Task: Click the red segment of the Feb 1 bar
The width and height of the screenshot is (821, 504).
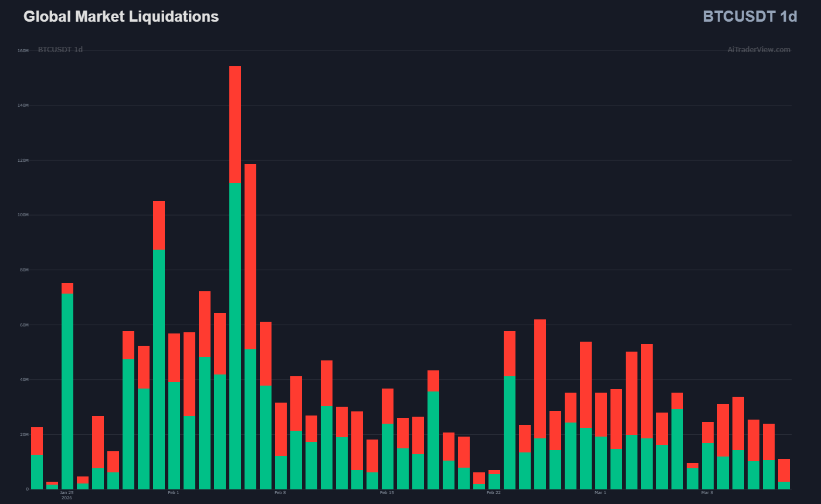Action: click(174, 357)
